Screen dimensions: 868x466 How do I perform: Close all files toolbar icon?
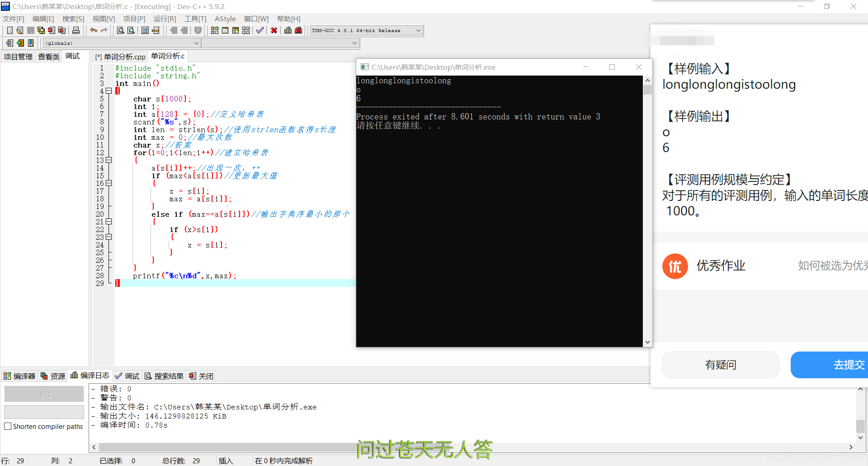[x=62, y=30]
